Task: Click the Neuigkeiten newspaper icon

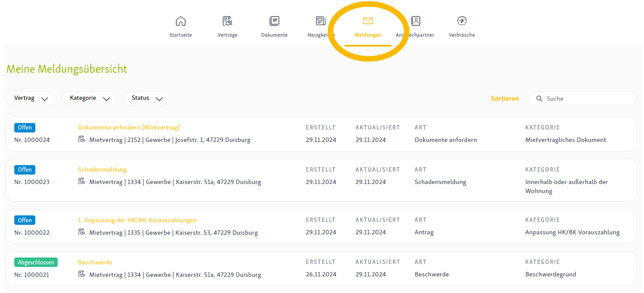Action: coord(321,21)
